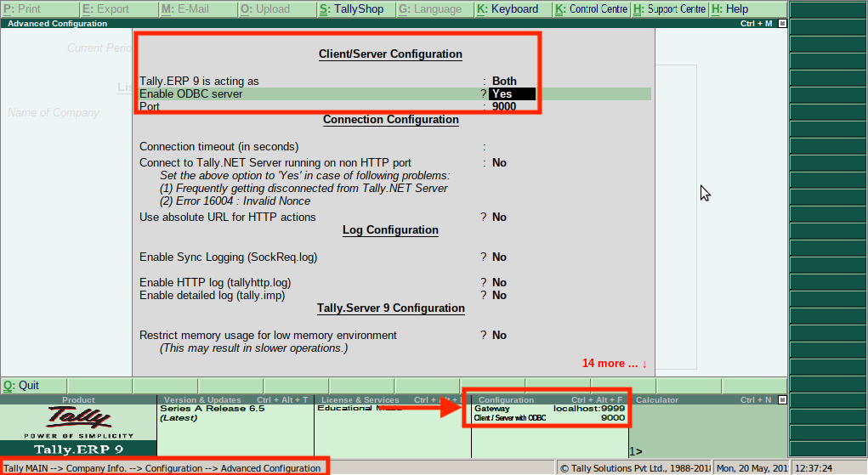Open the Control Centre
The width and height of the screenshot is (868, 475).
coord(591,8)
